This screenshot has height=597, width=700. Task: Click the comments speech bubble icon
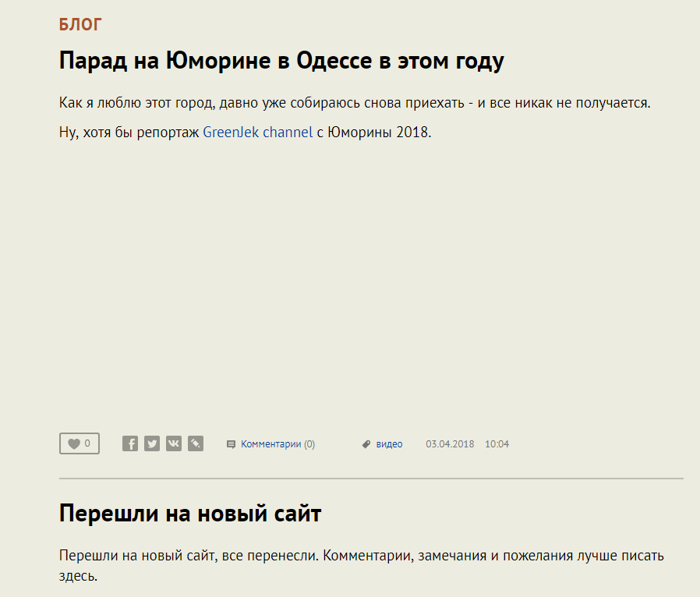click(x=231, y=444)
